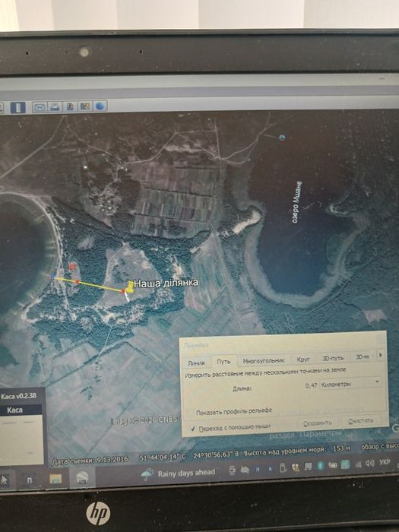
Task: Click the speaker volume tray icon
Action: click(370, 463)
